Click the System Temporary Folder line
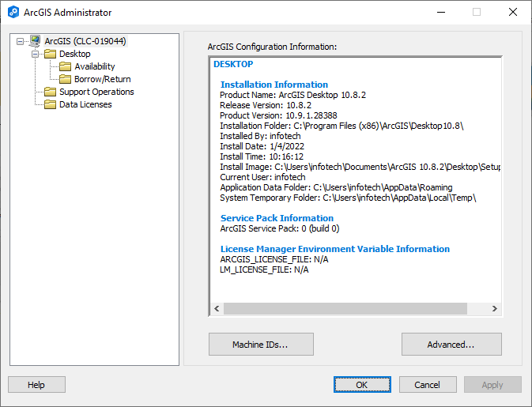532x407 pixels. click(348, 198)
